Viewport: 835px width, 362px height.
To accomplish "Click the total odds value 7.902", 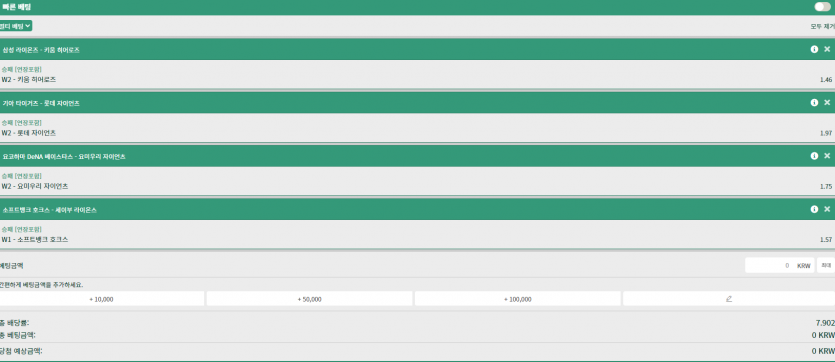I will pos(825,323).
